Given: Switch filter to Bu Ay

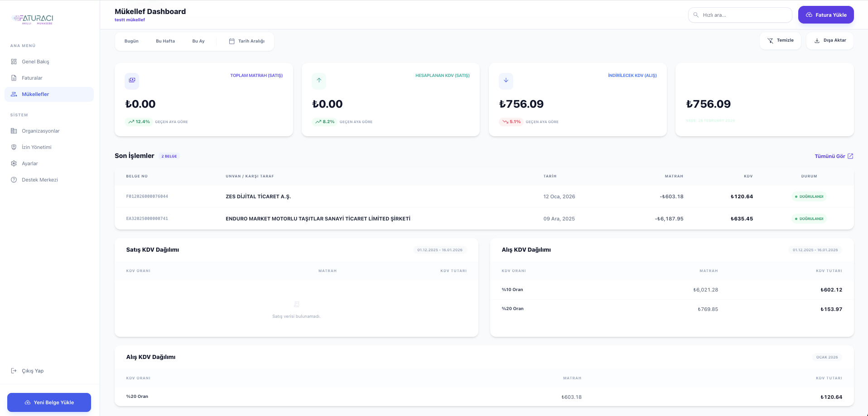Looking at the screenshot, I should click(198, 41).
